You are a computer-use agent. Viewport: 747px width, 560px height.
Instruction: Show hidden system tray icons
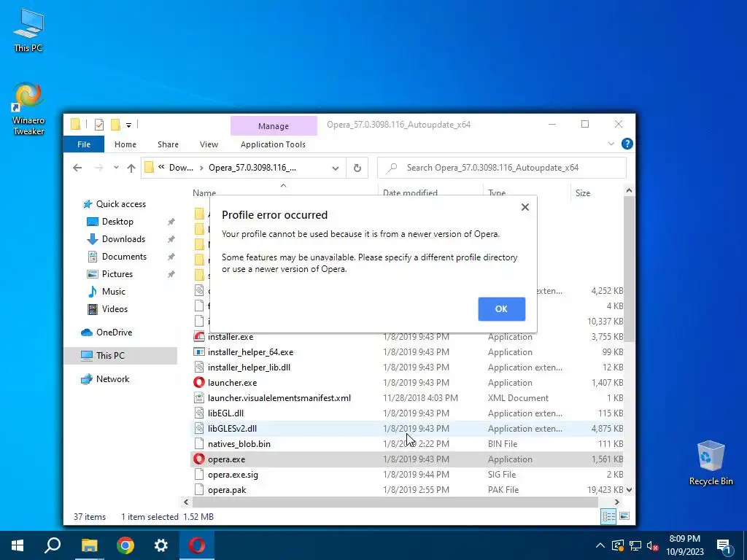(600, 545)
